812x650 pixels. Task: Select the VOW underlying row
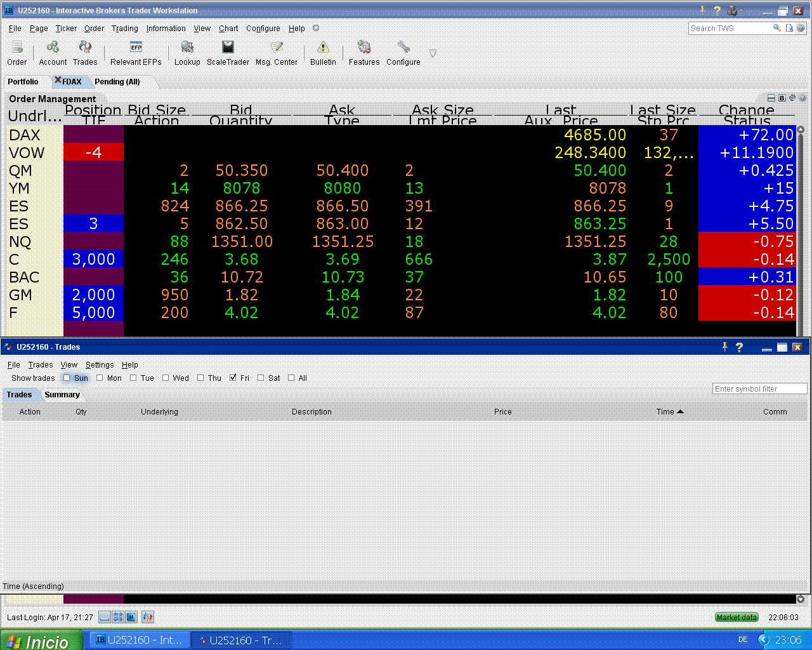(x=27, y=152)
